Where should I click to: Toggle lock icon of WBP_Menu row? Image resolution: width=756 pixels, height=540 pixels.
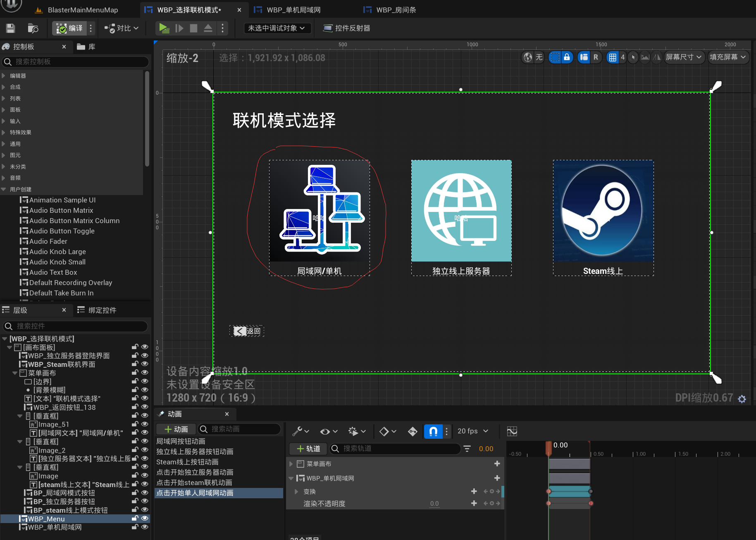[x=135, y=519]
